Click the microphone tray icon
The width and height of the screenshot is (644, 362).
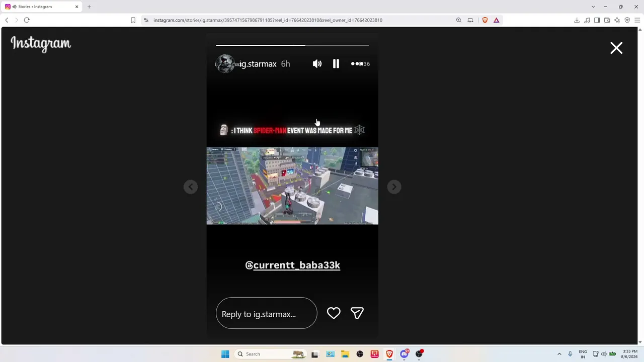point(570,354)
